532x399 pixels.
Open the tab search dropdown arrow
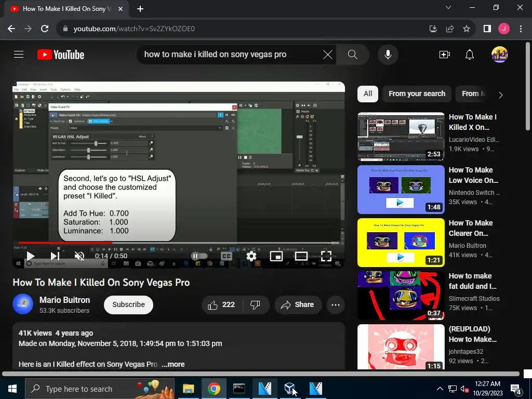click(x=448, y=7)
